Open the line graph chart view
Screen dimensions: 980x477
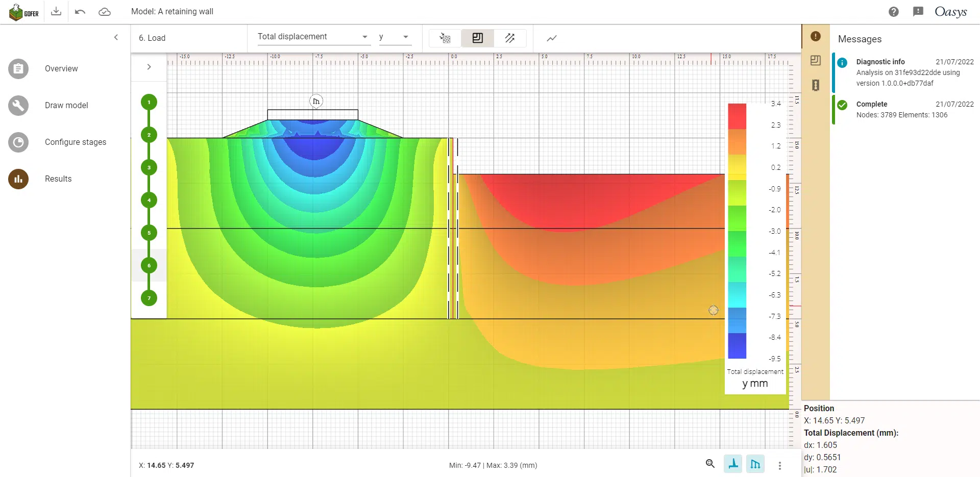click(x=552, y=38)
